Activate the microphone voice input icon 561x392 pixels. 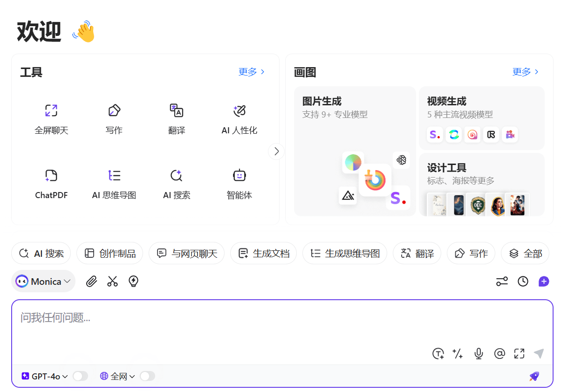tap(479, 354)
